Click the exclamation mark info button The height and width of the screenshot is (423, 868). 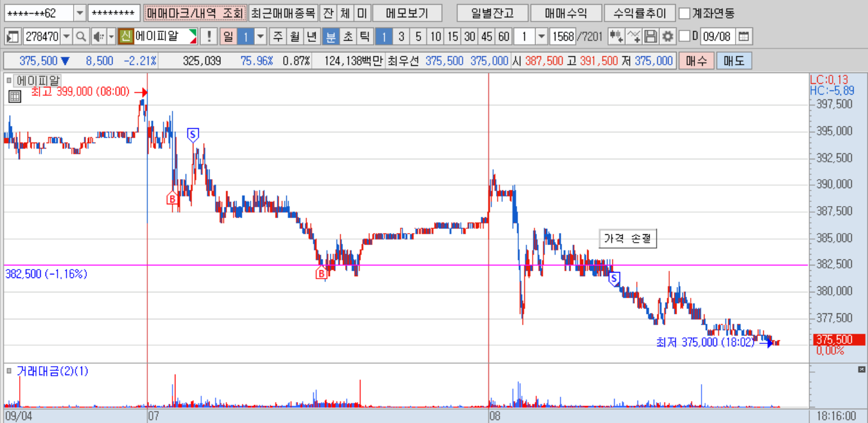point(208,37)
